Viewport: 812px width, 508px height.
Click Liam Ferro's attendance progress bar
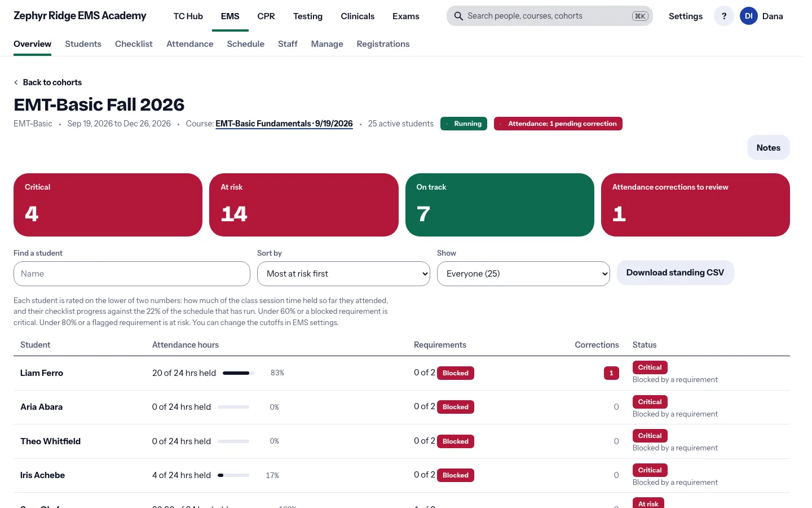(238, 373)
